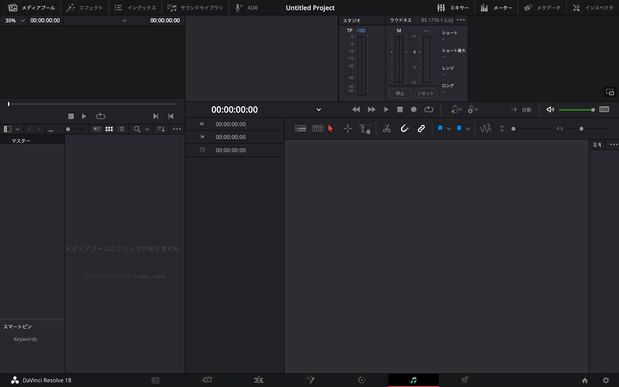This screenshot has width=619, height=387.
Task: Open the Index panel (インデックス)
Action: pyautogui.click(x=135, y=8)
